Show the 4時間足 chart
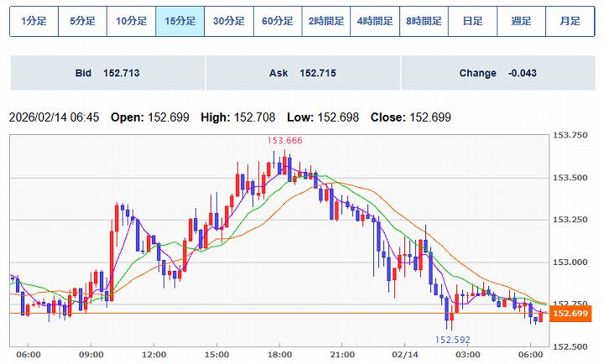The image size is (604, 364). tap(374, 20)
